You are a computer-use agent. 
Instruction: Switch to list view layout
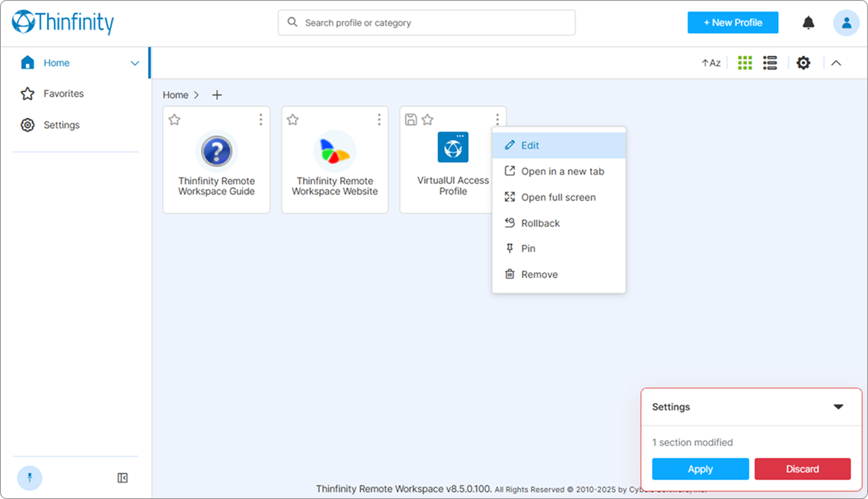[770, 63]
